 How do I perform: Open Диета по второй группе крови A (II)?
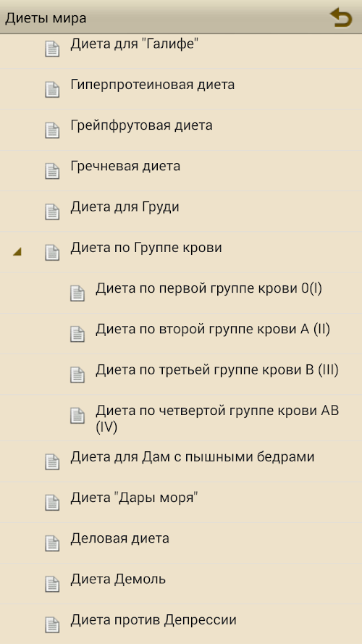pos(181,333)
